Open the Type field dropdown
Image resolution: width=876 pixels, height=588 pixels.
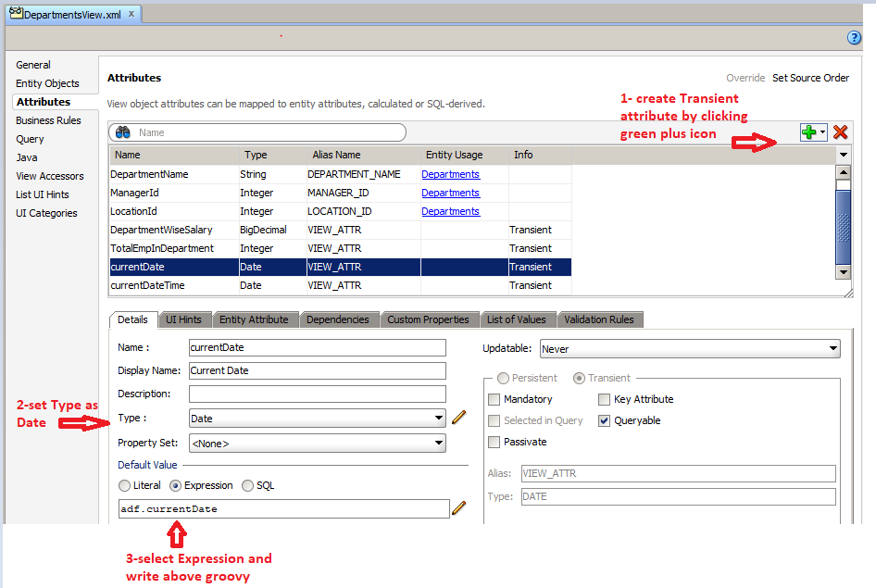[x=440, y=418]
